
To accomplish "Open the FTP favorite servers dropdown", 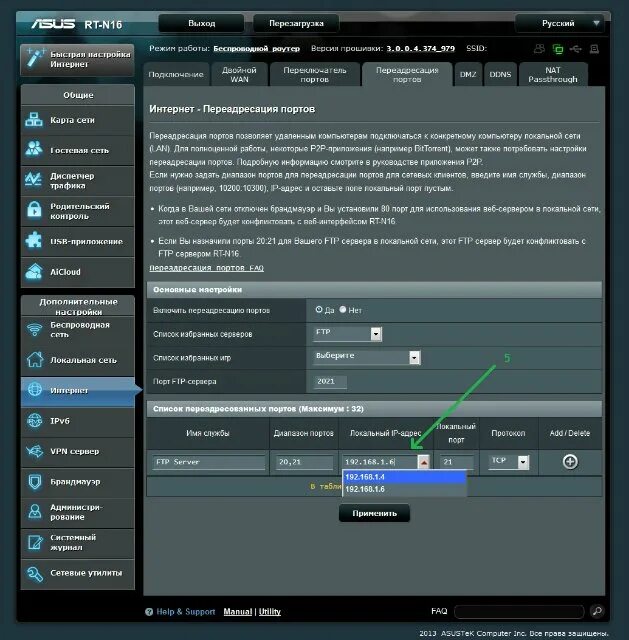I will point(348,333).
